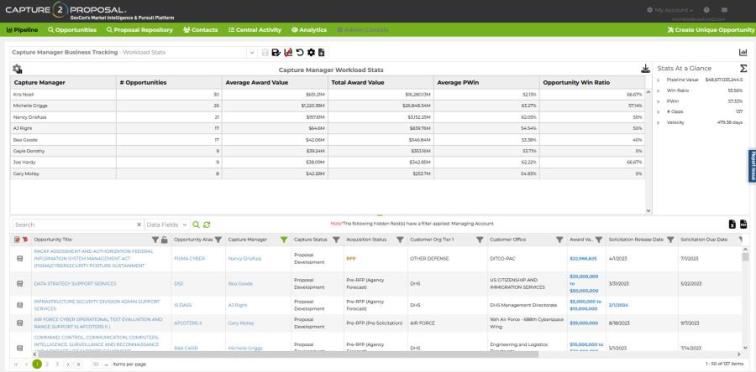756x372 pixels.
Task: Open the Data Fields dropdown
Action: [x=166, y=225]
